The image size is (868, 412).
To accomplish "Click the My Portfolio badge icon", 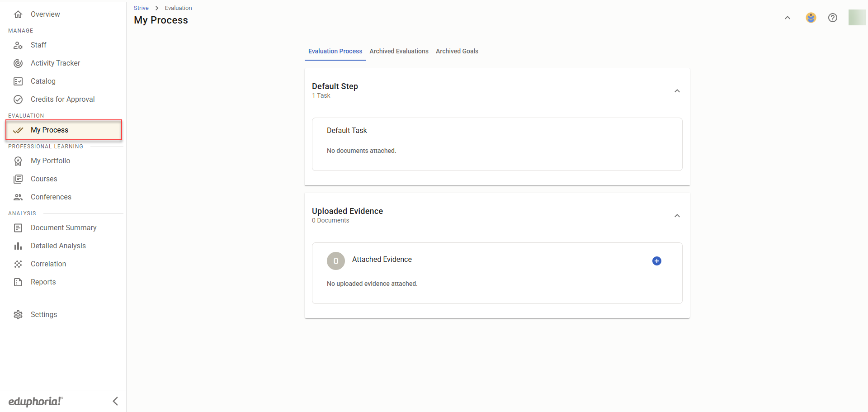I will point(18,161).
